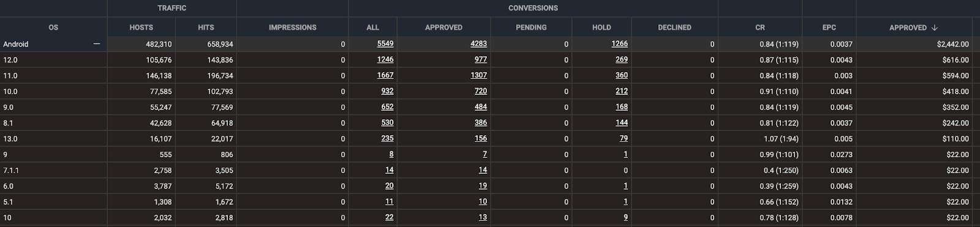Open all conversions 20 for Android 6.0
980x227 pixels.
coord(390,185)
